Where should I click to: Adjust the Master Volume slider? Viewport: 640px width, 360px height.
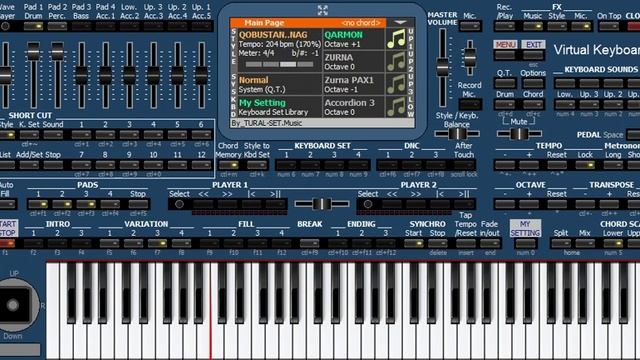(442, 67)
